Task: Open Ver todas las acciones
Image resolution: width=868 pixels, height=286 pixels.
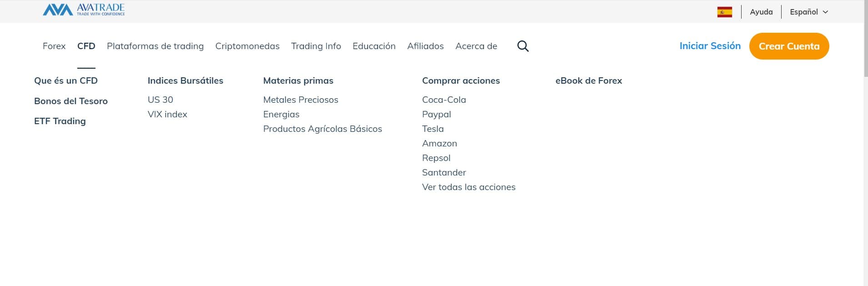Action: [468, 187]
